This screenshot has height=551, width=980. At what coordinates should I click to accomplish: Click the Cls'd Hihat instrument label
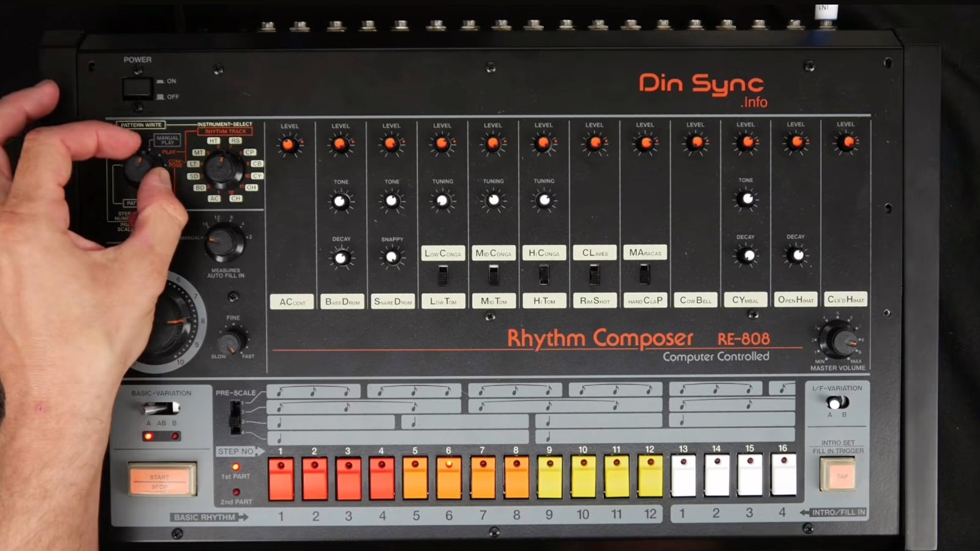(x=846, y=299)
